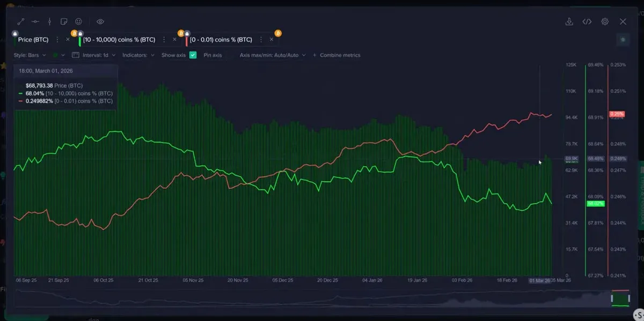Select the horizontal line drawing tool
644x321 pixels.
pyautogui.click(x=35, y=21)
